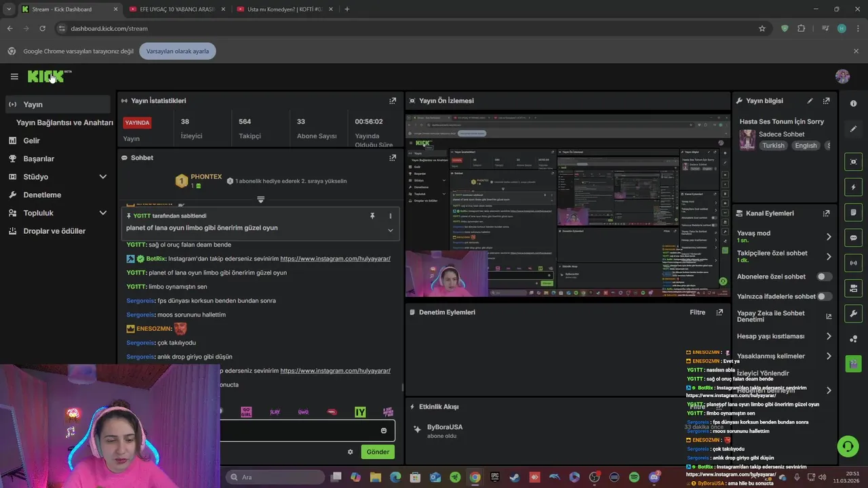Click the pencil icon in the right sidebar
Screen dimensions: 868x488
pyautogui.click(x=853, y=129)
